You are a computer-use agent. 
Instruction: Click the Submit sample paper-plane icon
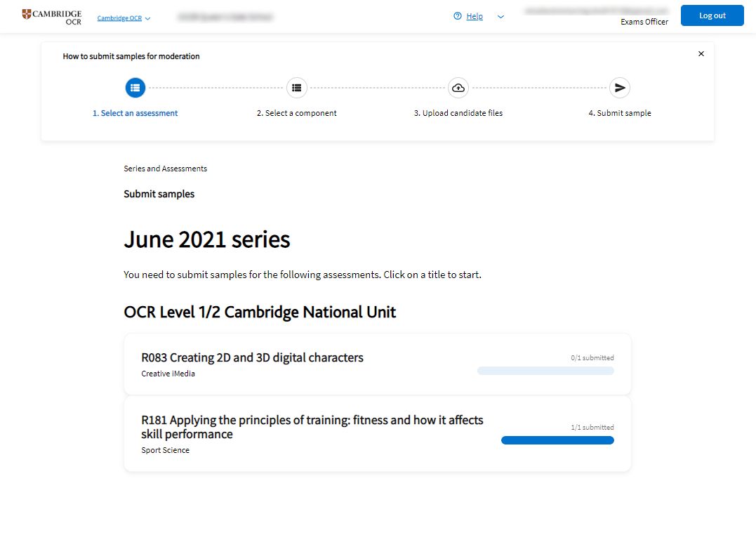point(620,88)
